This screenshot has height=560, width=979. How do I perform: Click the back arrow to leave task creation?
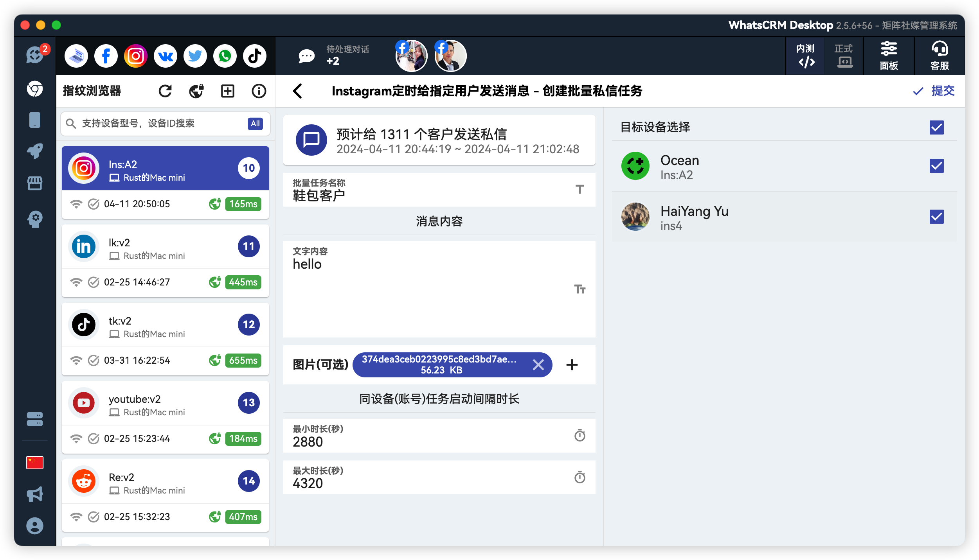point(298,91)
